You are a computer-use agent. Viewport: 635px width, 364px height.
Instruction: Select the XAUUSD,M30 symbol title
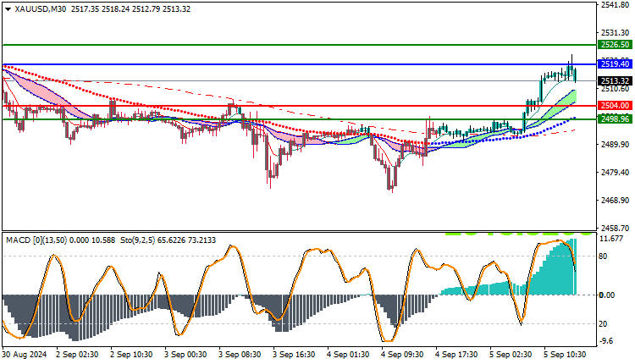coord(41,9)
